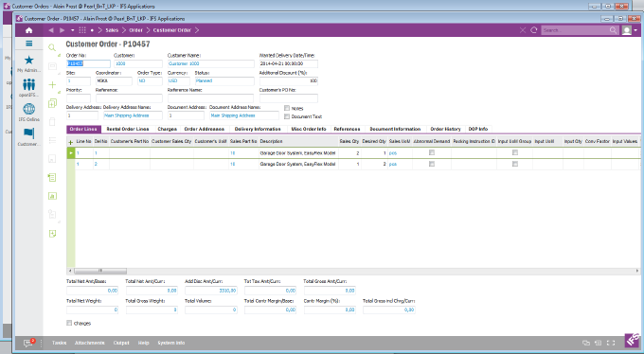The height and width of the screenshot is (354, 644).
Task: Open the user profile dropdown arrow
Action: (635, 30)
